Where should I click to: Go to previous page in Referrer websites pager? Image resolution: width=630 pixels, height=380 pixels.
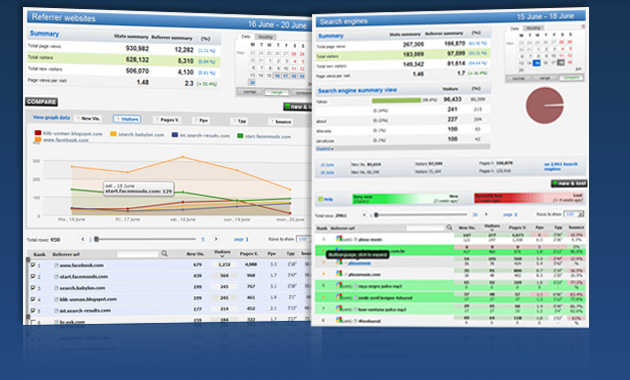(83, 239)
